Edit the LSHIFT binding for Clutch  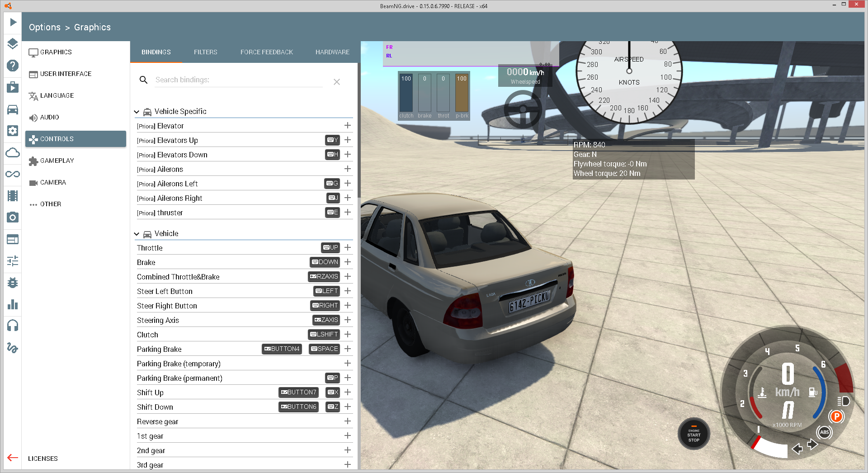[x=324, y=335]
